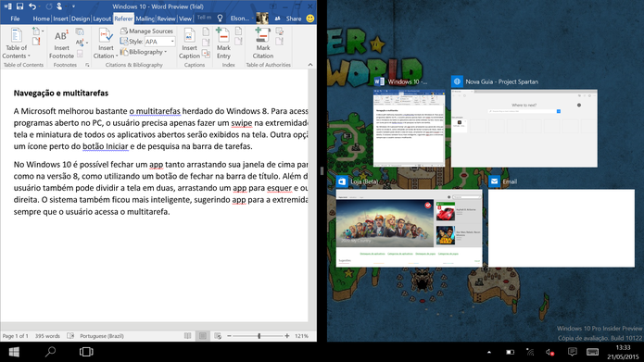644x362 pixels.
Task: Click the proofing errors icon in status bar
Action: point(70,336)
